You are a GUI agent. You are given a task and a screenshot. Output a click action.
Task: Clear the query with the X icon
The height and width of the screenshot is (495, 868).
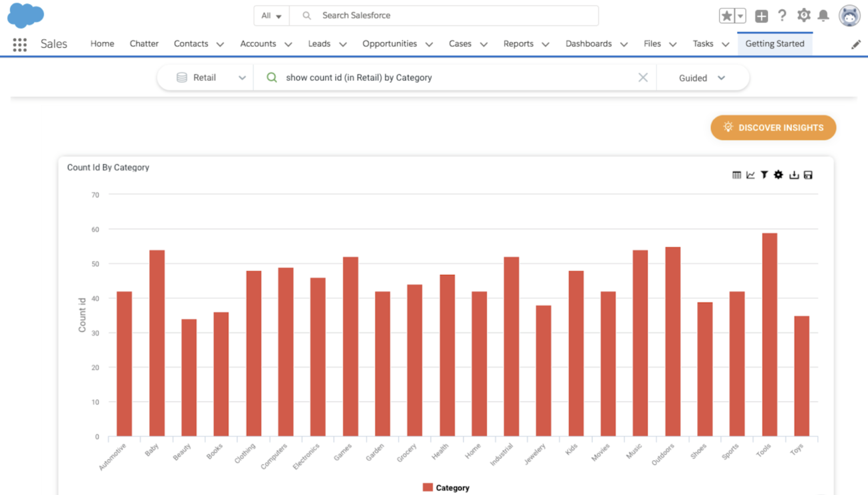click(643, 78)
